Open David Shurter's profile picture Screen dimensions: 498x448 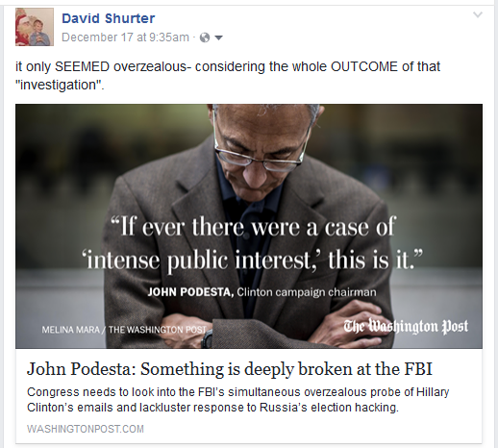pos(35,27)
